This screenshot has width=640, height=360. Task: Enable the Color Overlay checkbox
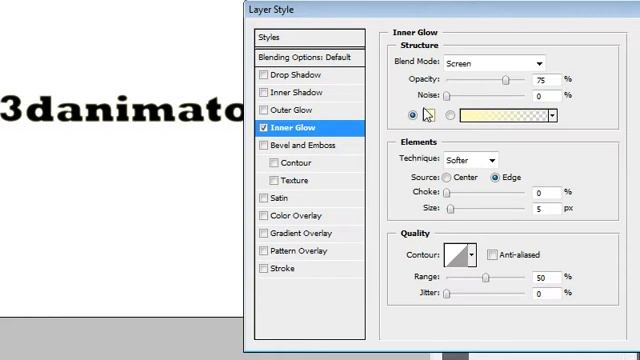pos(263,216)
